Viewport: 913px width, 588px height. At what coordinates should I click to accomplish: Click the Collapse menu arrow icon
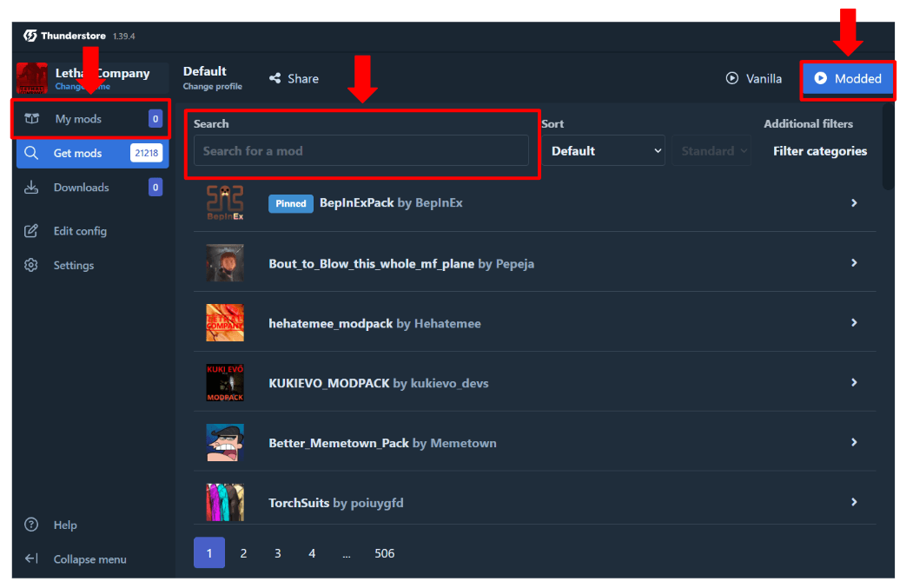click(31, 558)
